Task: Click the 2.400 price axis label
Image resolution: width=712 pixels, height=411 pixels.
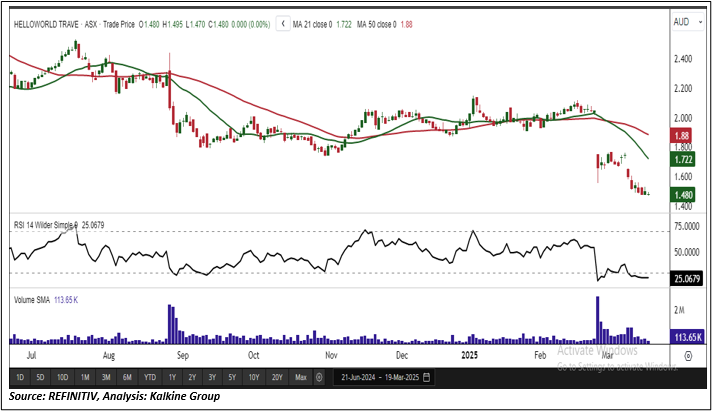Action: coord(683,59)
